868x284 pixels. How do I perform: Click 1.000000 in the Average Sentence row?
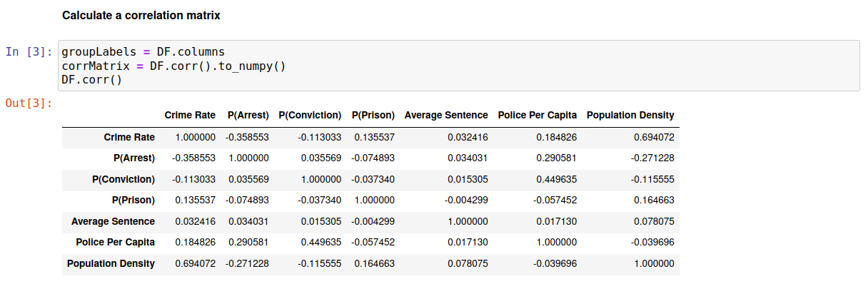[468, 221]
